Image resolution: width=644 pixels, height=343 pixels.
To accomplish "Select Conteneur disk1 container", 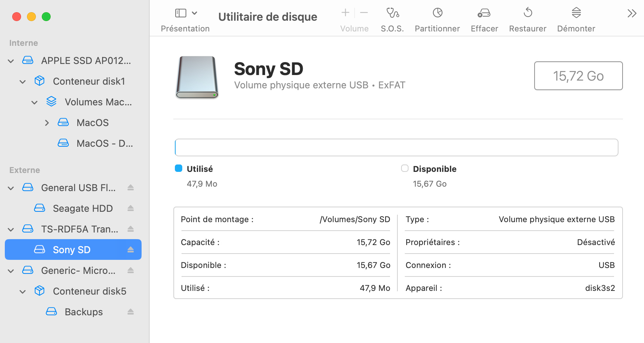I will pos(73,81).
